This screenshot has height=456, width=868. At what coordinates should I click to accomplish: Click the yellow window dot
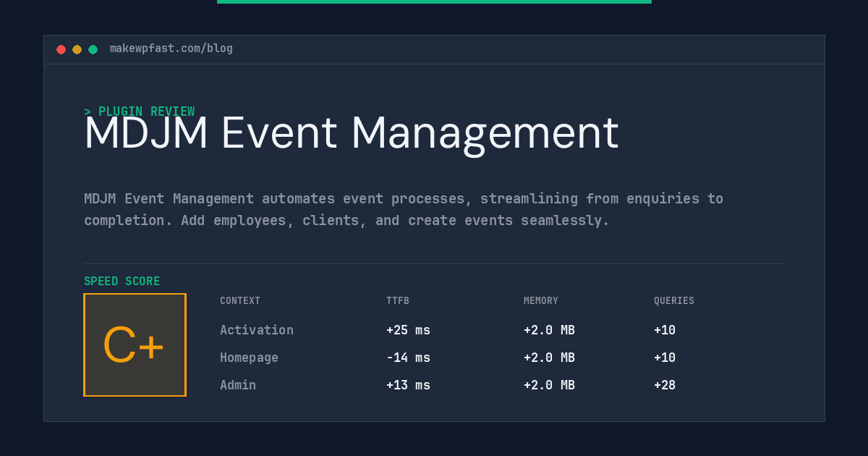(x=77, y=49)
